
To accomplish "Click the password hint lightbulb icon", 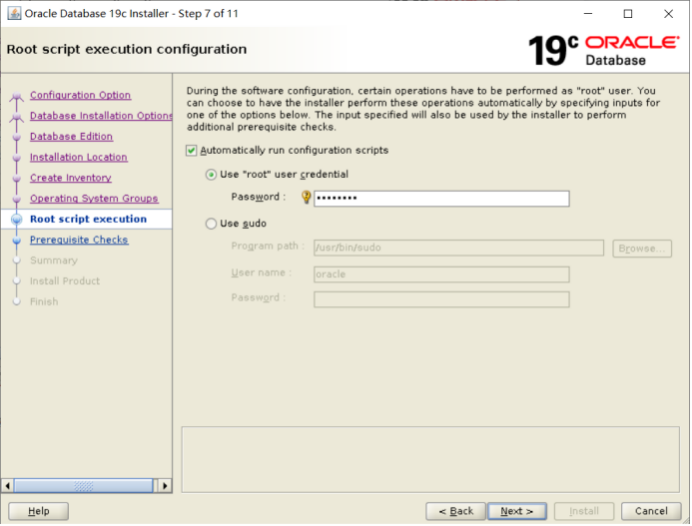I will point(306,197).
